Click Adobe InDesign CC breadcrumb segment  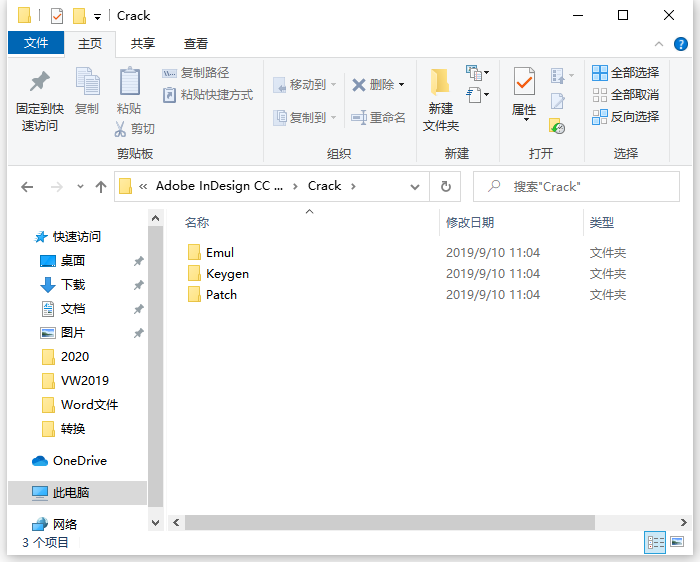[x=219, y=186]
